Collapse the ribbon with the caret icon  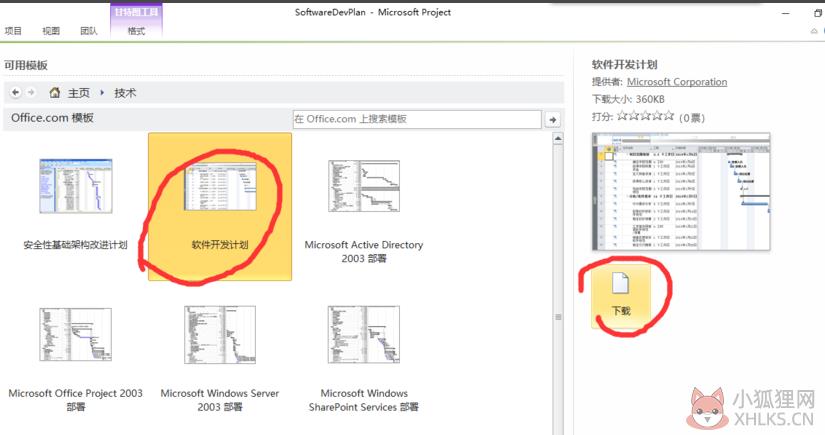[x=814, y=32]
